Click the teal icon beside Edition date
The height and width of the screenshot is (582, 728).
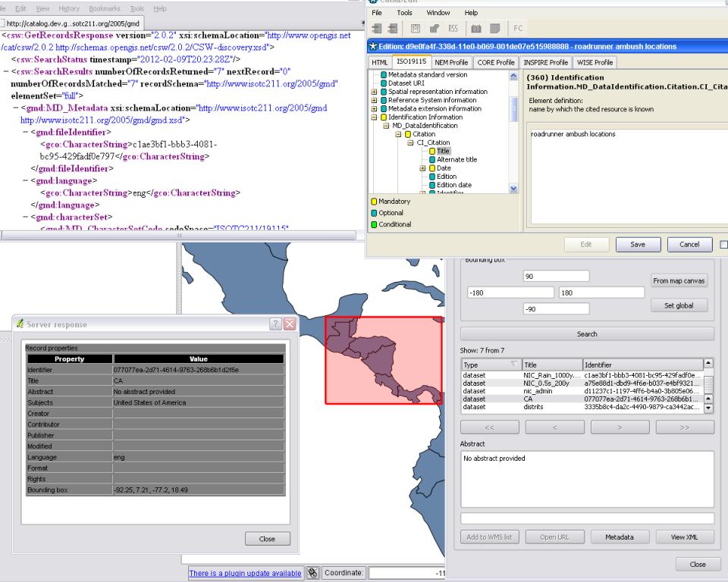(x=431, y=185)
